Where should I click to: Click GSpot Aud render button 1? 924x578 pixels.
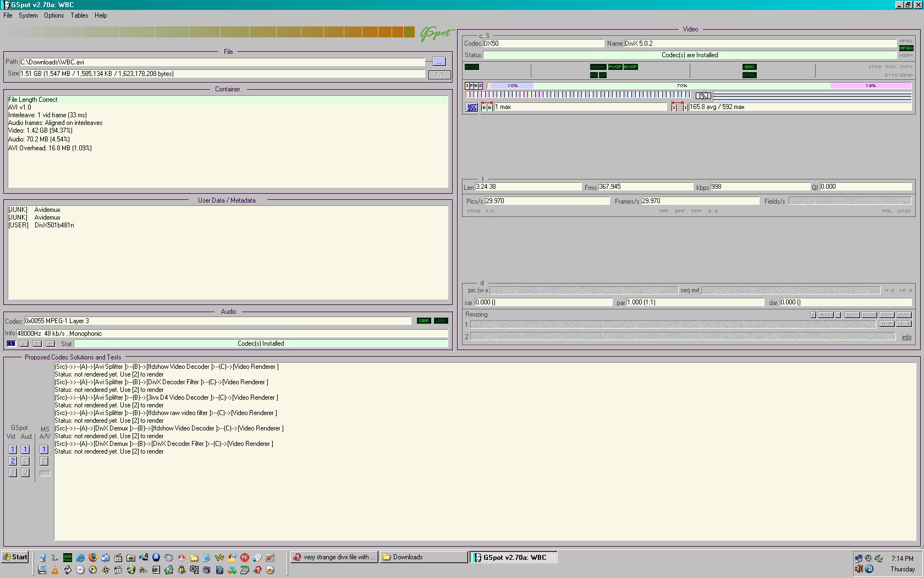pos(25,450)
